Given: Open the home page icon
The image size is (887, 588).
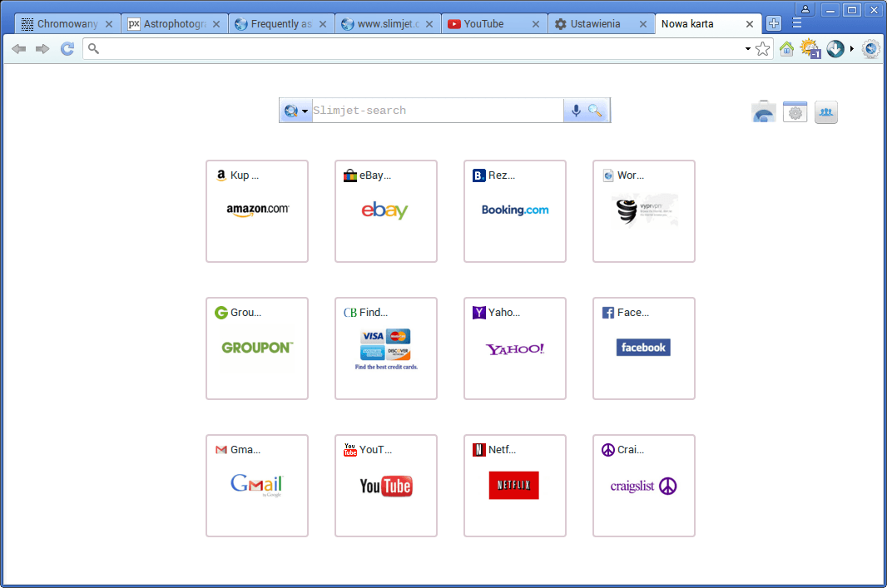Looking at the screenshot, I should click(786, 49).
